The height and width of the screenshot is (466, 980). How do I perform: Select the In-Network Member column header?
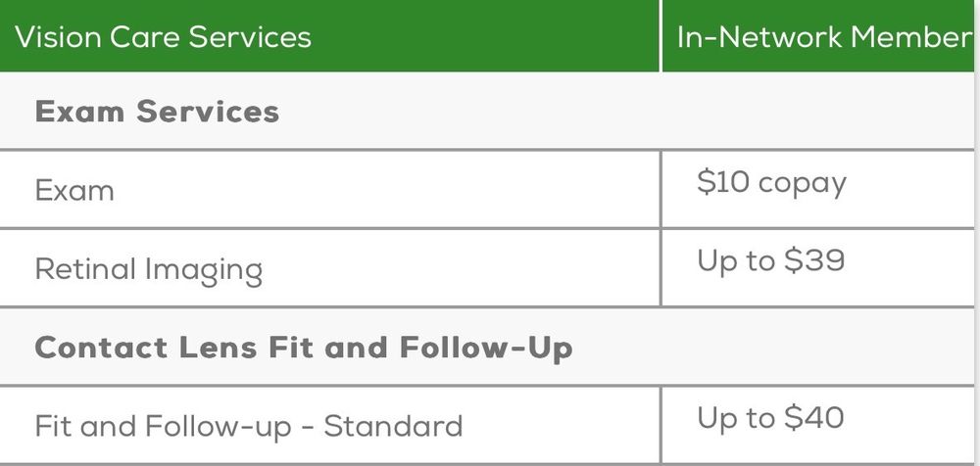click(x=823, y=37)
